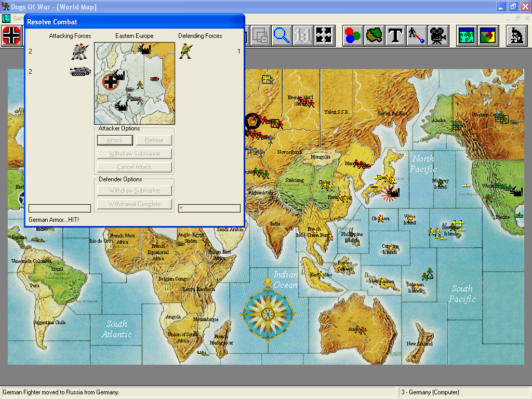Click the "Novosibirsk" territory label
Image resolution: width=532 pixels, height=399 pixels.
pos(290,152)
